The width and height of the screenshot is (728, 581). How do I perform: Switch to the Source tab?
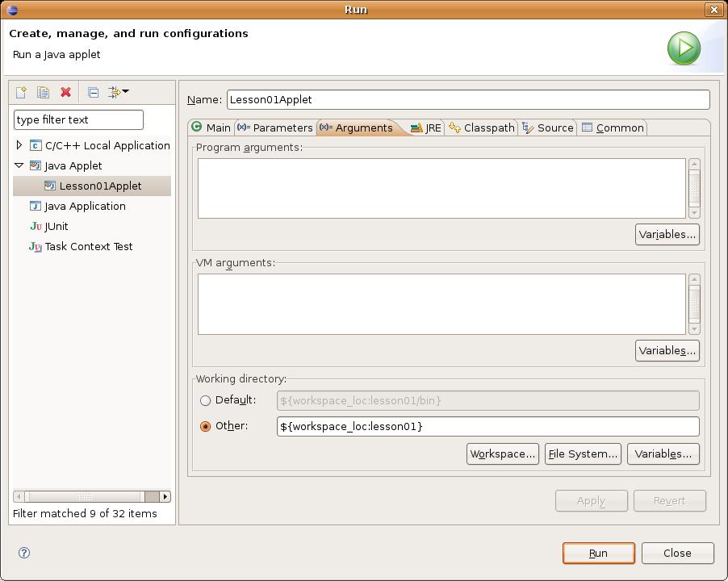[x=548, y=127]
